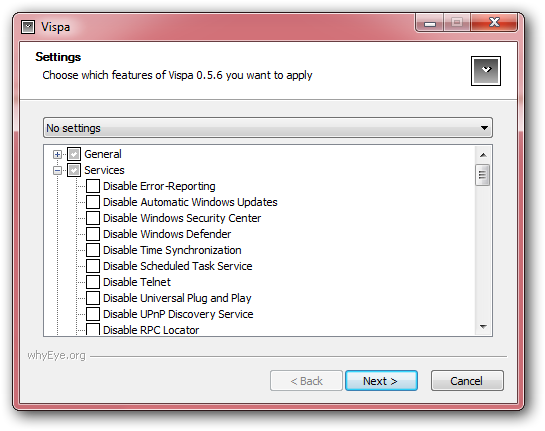Screen dimensions: 545x431
Task: Check Disable Time Synchronization box
Action: 93,250
